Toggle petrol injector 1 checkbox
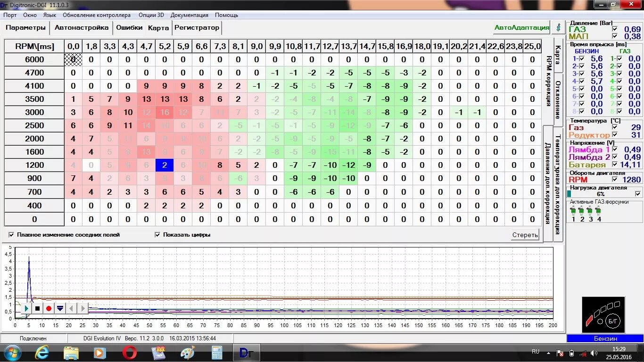 pos(581,58)
